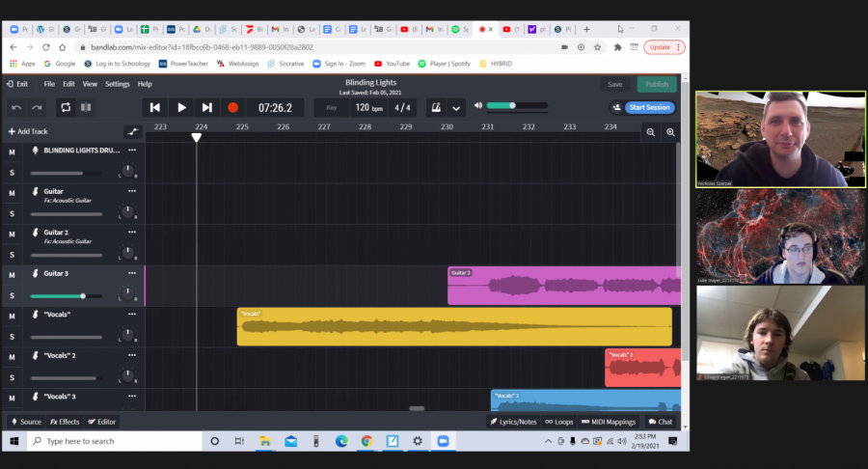Click the guitar icon on Guitar 2 track

(35, 233)
